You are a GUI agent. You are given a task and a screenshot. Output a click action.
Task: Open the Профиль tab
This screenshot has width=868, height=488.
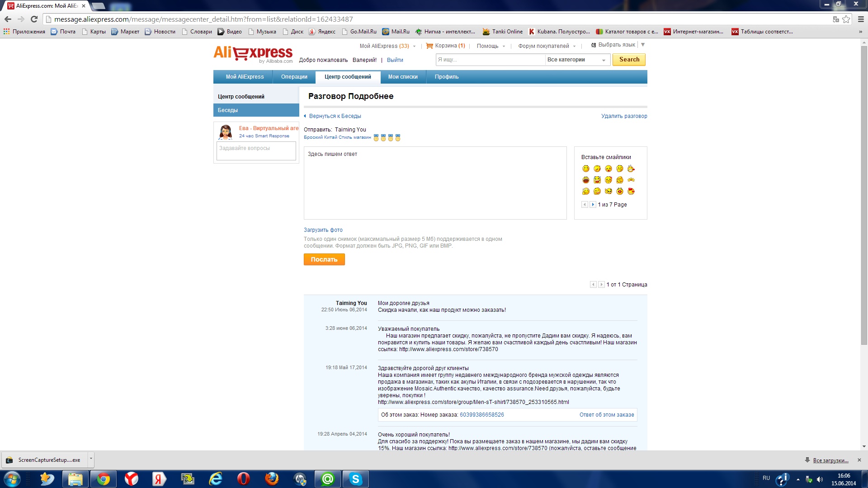[x=447, y=77]
